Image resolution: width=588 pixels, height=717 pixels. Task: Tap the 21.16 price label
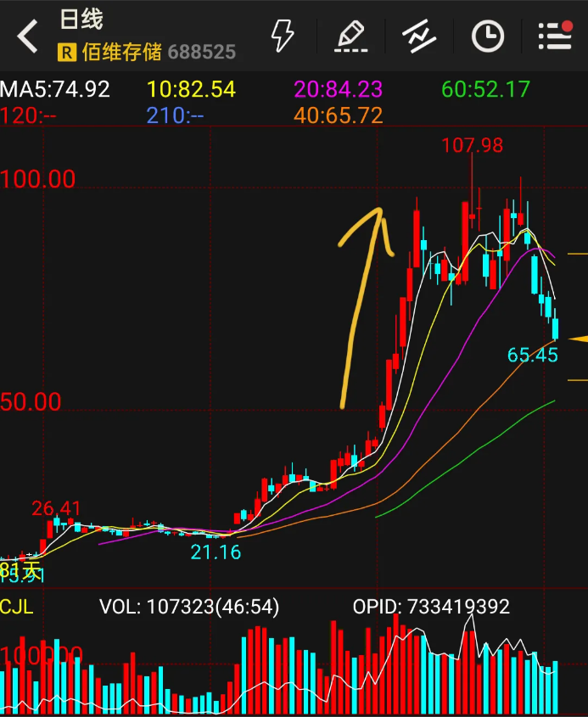click(x=216, y=552)
